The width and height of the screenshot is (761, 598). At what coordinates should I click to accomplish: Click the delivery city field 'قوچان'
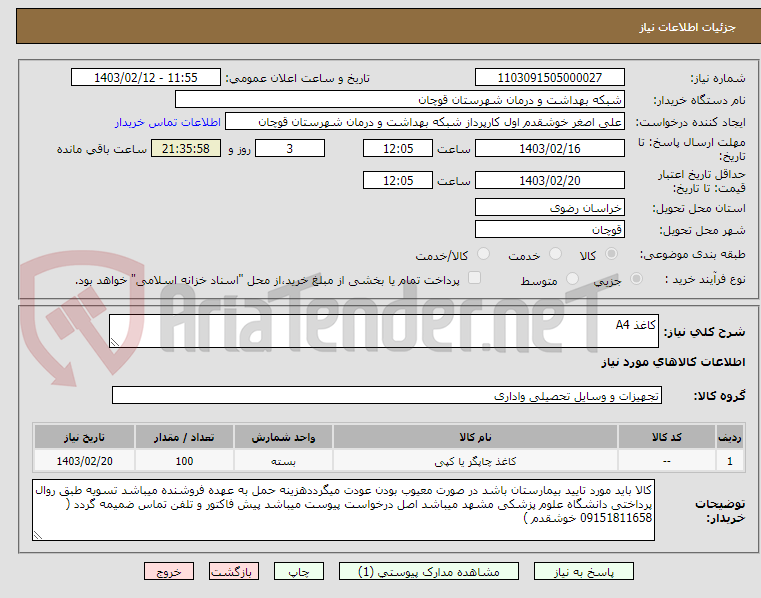pos(549,230)
